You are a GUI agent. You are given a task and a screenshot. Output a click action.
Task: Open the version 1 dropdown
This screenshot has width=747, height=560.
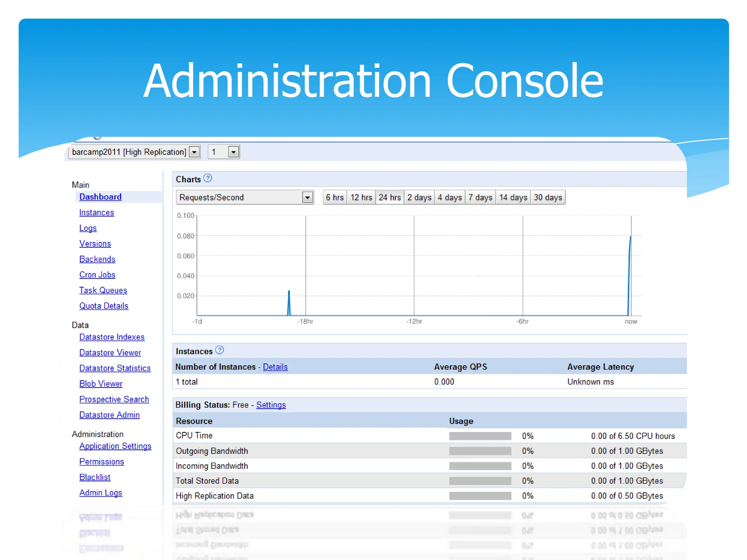223,152
